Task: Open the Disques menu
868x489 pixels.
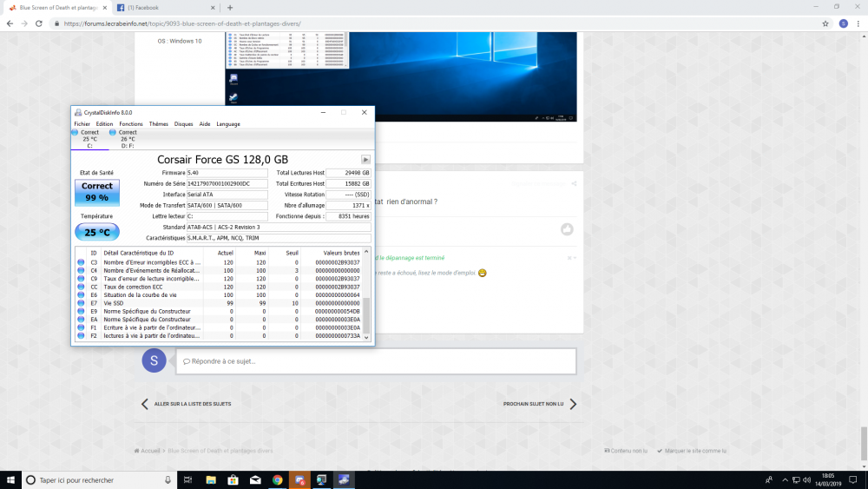Action: (x=183, y=124)
